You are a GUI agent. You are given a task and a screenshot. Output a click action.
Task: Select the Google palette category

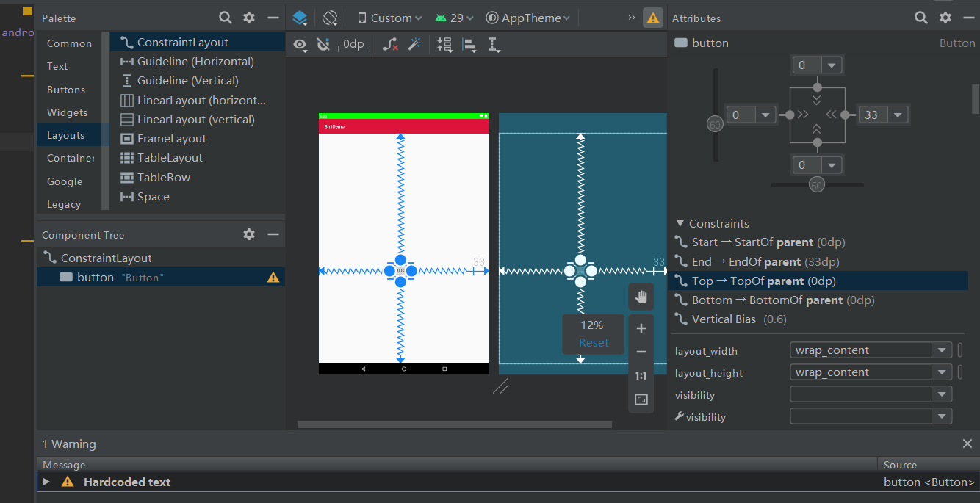pos(65,181)
